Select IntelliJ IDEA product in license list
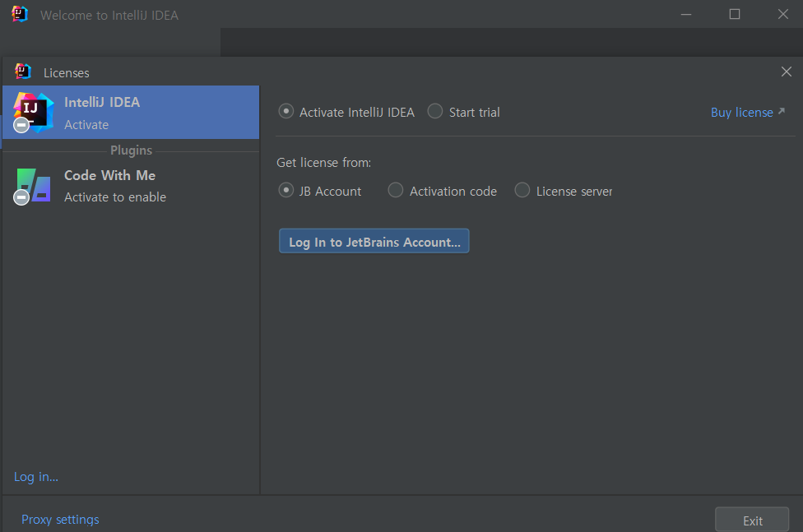This screenshot has height=532, width=803. [131, 112]
